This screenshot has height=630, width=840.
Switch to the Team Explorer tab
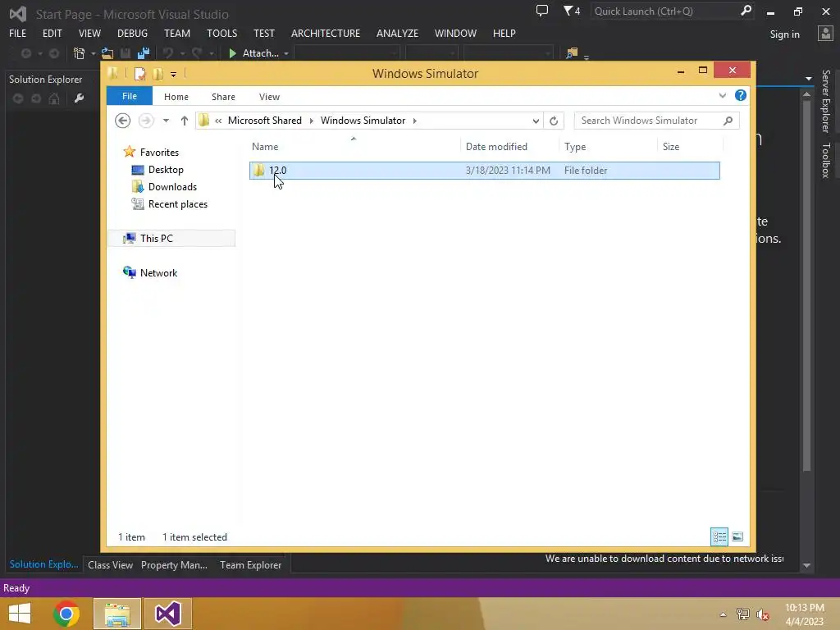click(251, 564)
